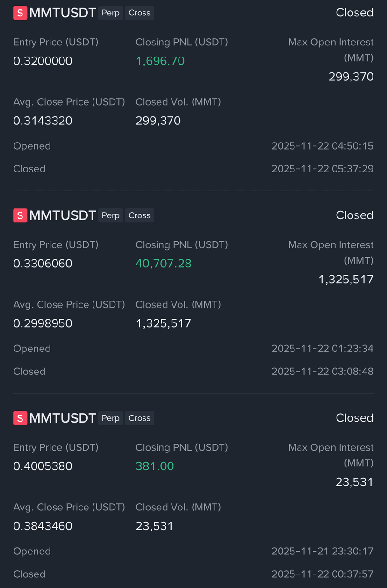Viewport: 387px width, 588px height.
Task: Tap Closed status of the second position
Action: point(354,215)
